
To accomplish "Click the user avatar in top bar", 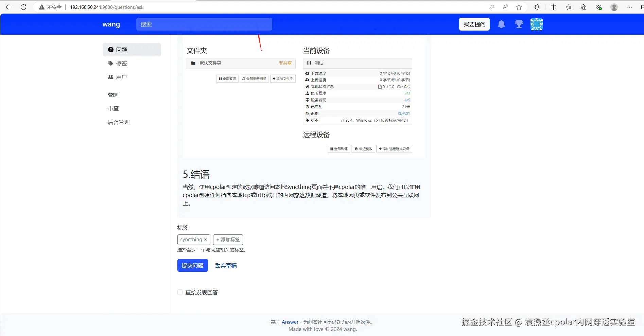I will click(x=536, y=24).
